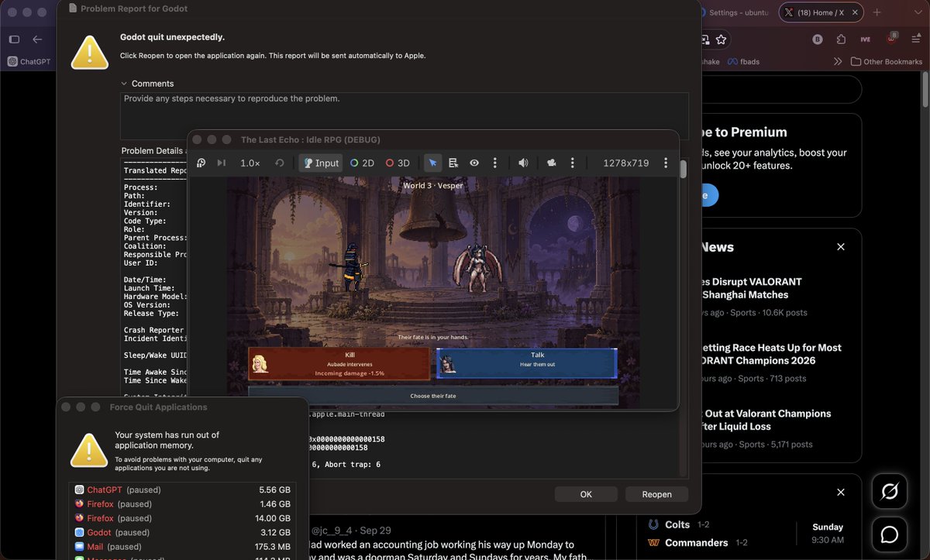Choose the Kill option in game
The image size is (930, 560).
[339, 363]
